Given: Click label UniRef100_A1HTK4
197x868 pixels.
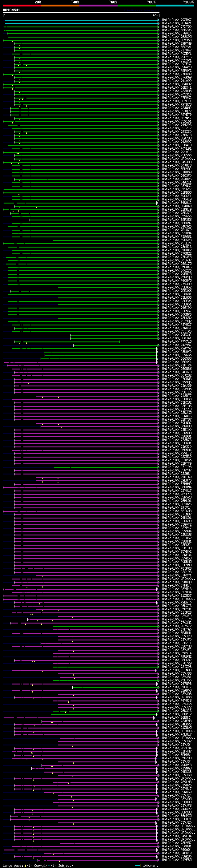Looking at the screenshot, I should 176,365.
